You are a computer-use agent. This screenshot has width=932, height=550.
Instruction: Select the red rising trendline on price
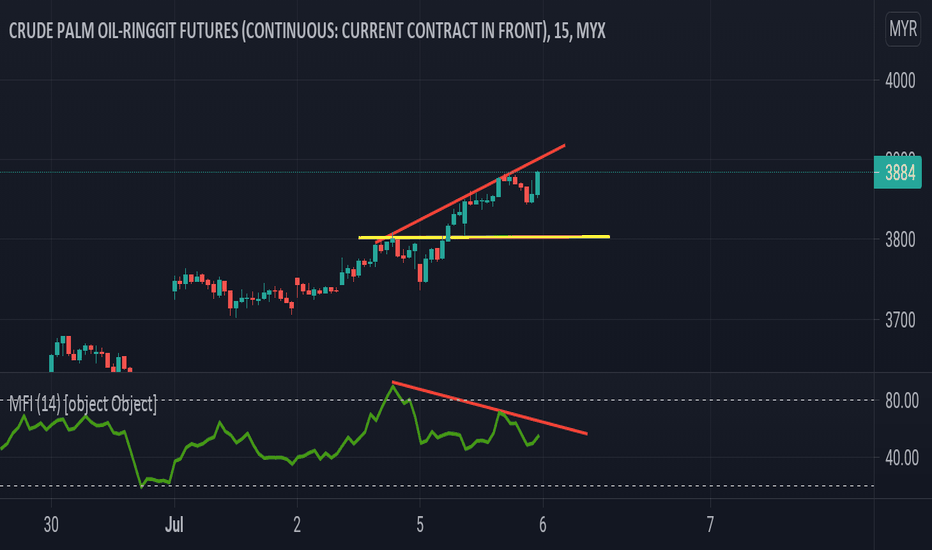tap(470, 193)
